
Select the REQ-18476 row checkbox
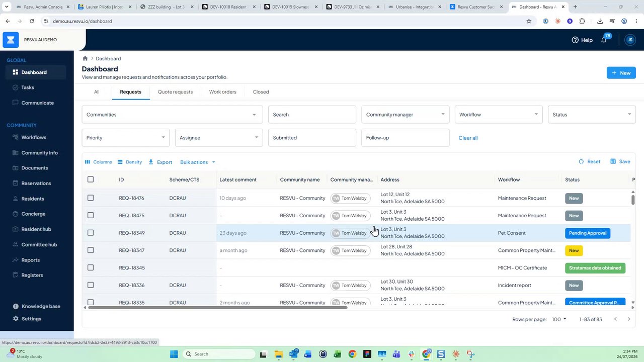tap(91, 198)
